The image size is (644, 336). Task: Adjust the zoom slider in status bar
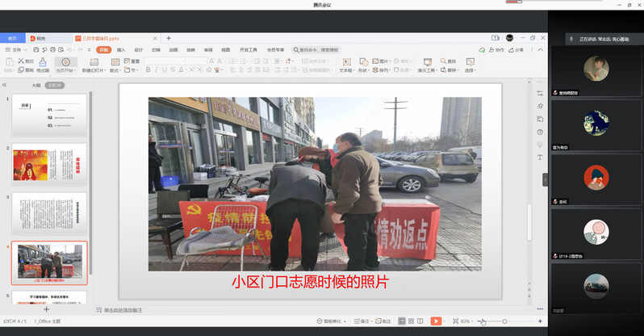504,321
